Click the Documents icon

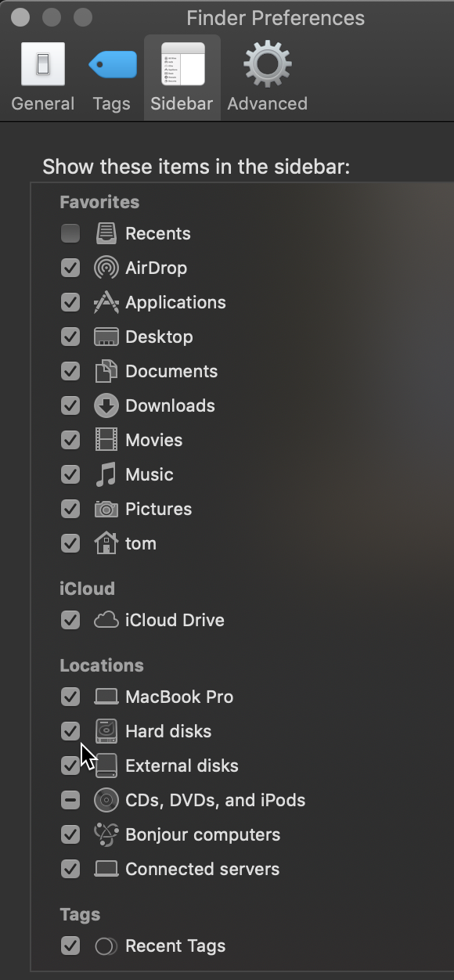tap(106, 371)
